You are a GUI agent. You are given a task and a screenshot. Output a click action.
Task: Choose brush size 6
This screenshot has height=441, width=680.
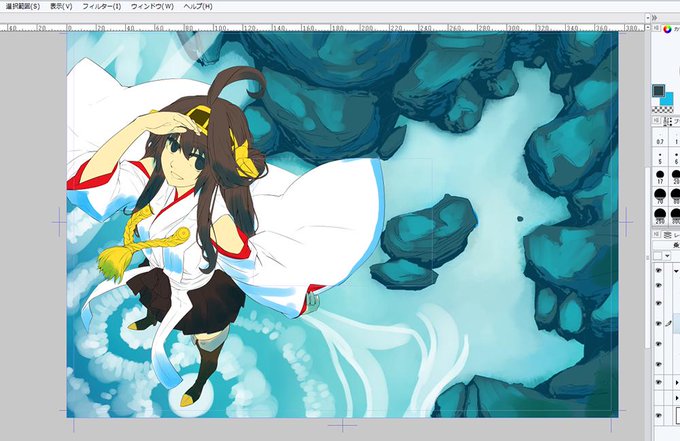coord(675,157)
